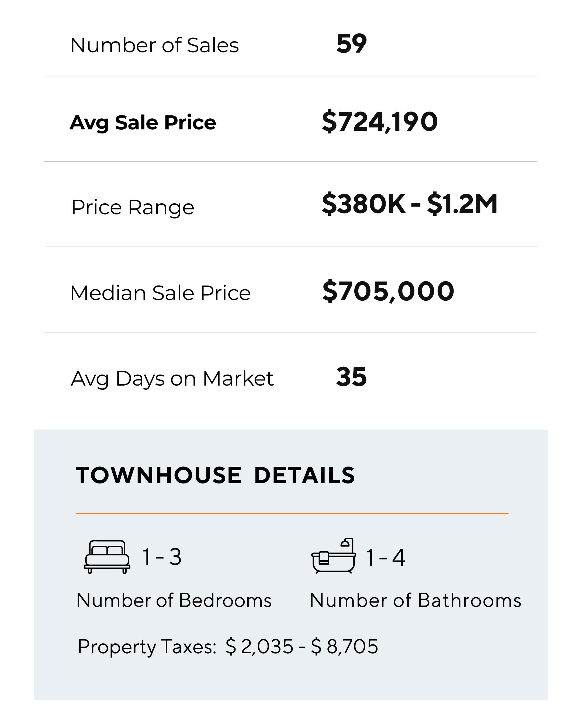The image size is (582, 728).
Task: Select the Avg Days on Market label
Action: point(172,379)
